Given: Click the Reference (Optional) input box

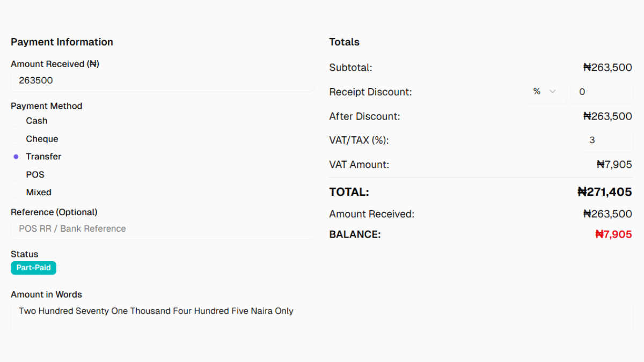Looking at the screenshot, I should pyautogui.click(x=162, y=229).
